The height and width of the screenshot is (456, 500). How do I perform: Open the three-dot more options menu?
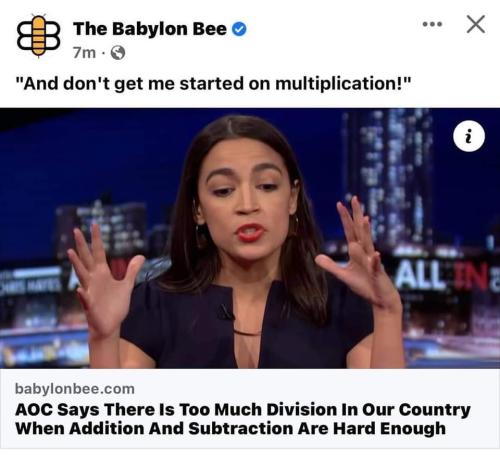432,24
